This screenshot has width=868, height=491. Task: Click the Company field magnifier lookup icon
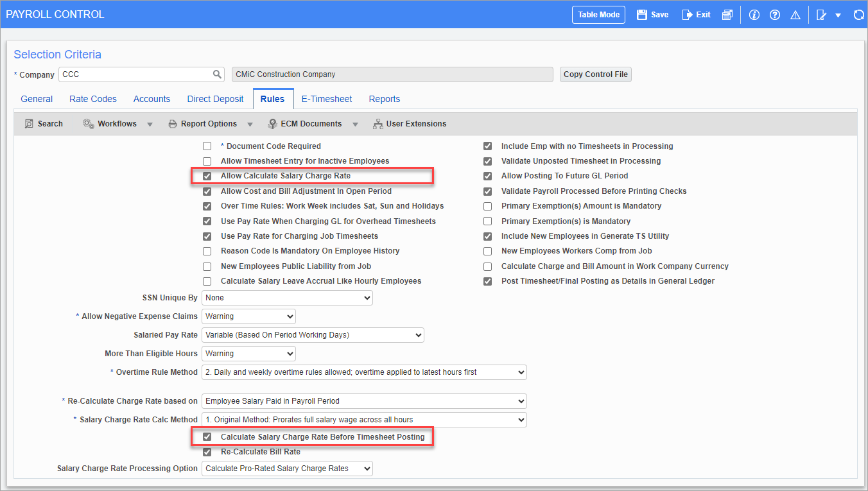pyautogui.click(x=218, y=74)
